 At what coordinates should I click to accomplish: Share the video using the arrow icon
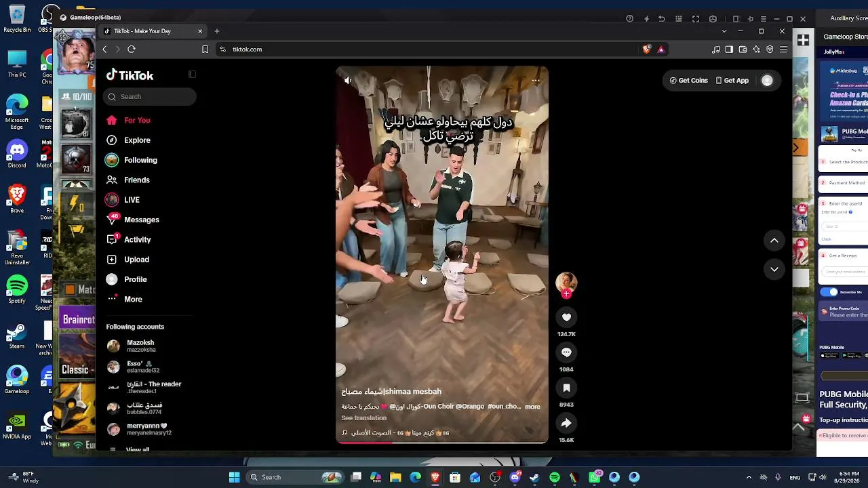pos(566,423)
